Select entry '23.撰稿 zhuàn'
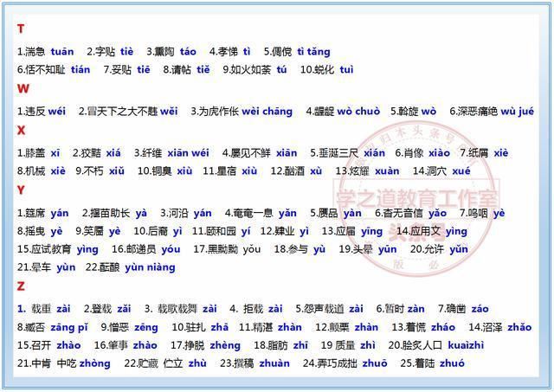This screenshot has width=554, height=392. [x=254, y=363]
